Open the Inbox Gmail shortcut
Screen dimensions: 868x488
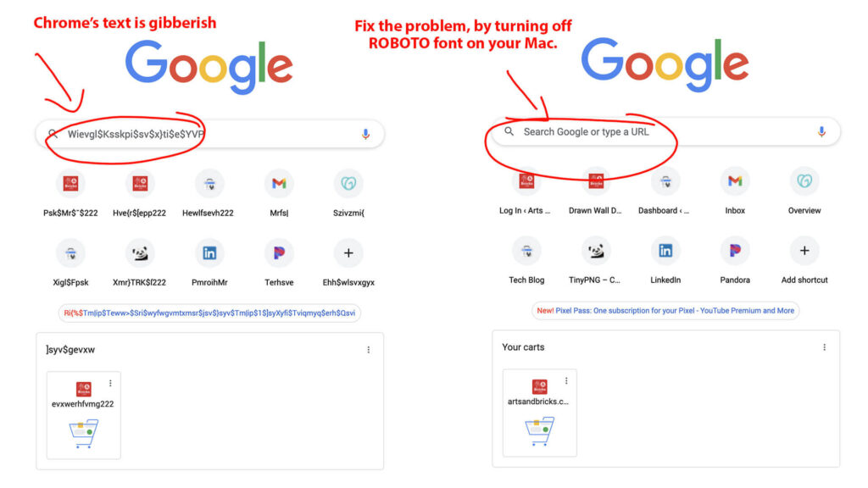pos(734,180)
